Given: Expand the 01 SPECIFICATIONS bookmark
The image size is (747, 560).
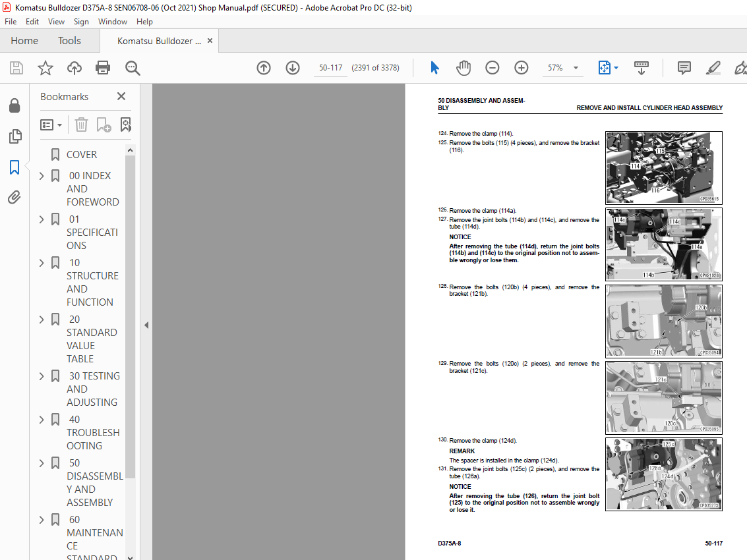Looking at the screenshot, I should click(42, 219).
